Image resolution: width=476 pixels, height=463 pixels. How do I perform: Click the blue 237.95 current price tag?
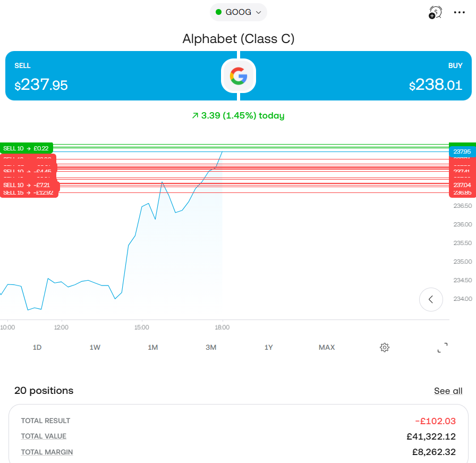[462, 151]
